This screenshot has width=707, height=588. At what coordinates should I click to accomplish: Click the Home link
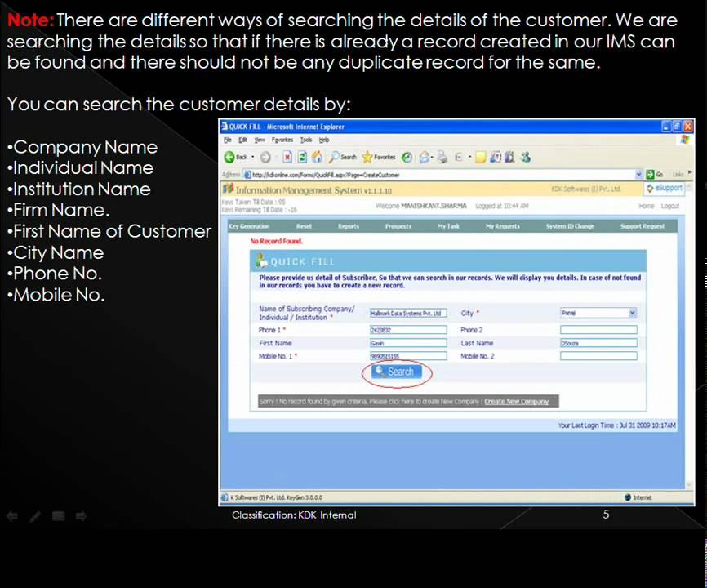pos(646,206)
